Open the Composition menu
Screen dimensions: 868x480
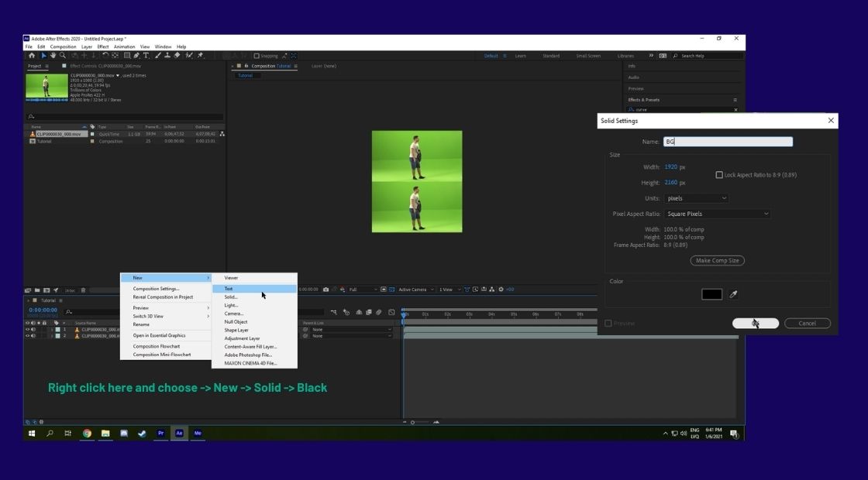coord(63,46)
